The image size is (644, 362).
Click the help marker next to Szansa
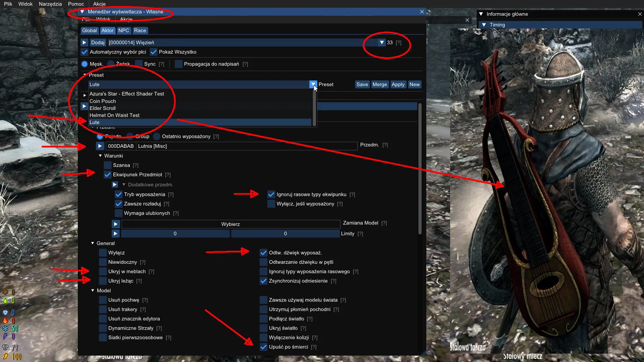[x=136, y=165]
